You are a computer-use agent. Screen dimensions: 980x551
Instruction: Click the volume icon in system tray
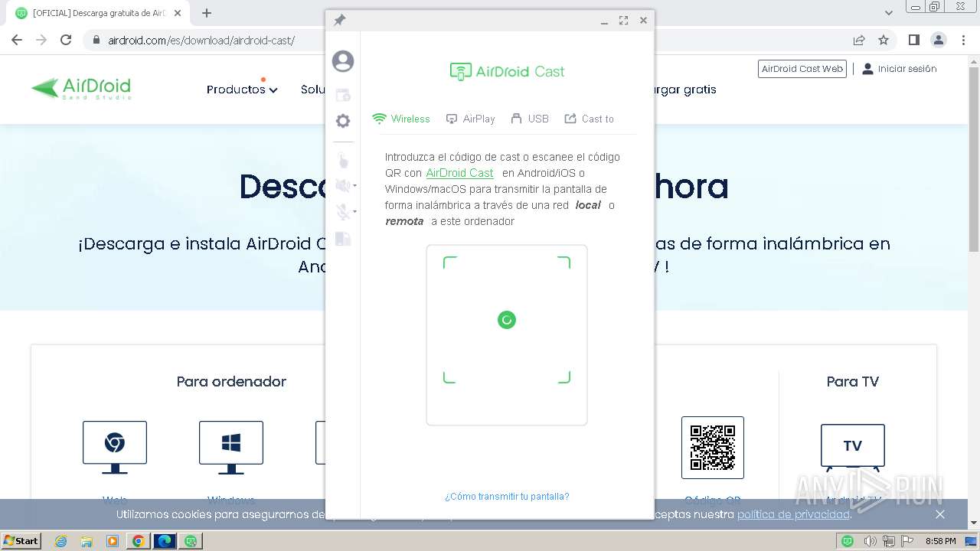pos(870,541)
